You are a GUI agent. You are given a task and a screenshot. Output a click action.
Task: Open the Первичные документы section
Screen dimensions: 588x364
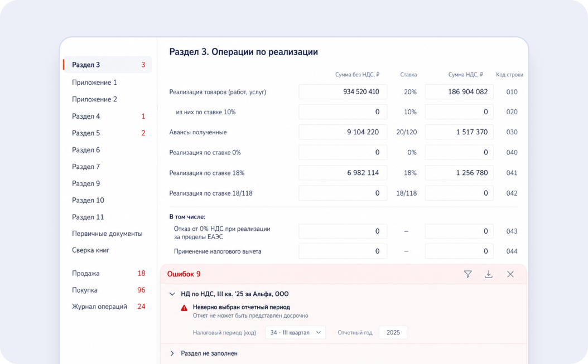tap(107, 234)
